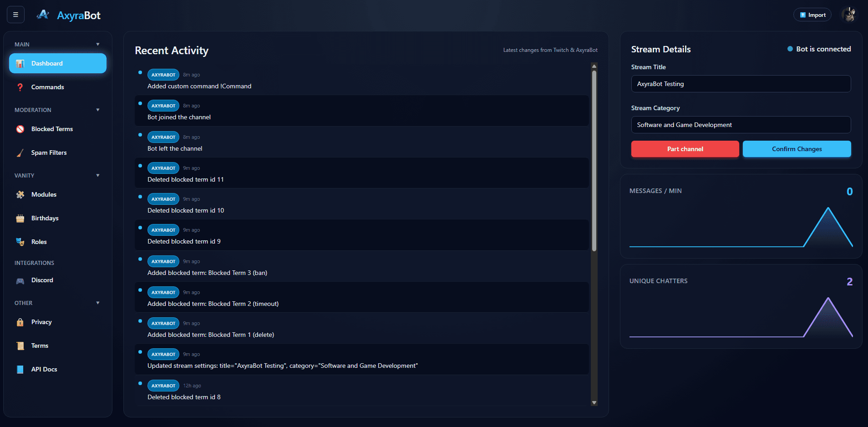Click the Import button
Image resolution: width=868 pixels, height=427 pixels.
click(812, 15)
